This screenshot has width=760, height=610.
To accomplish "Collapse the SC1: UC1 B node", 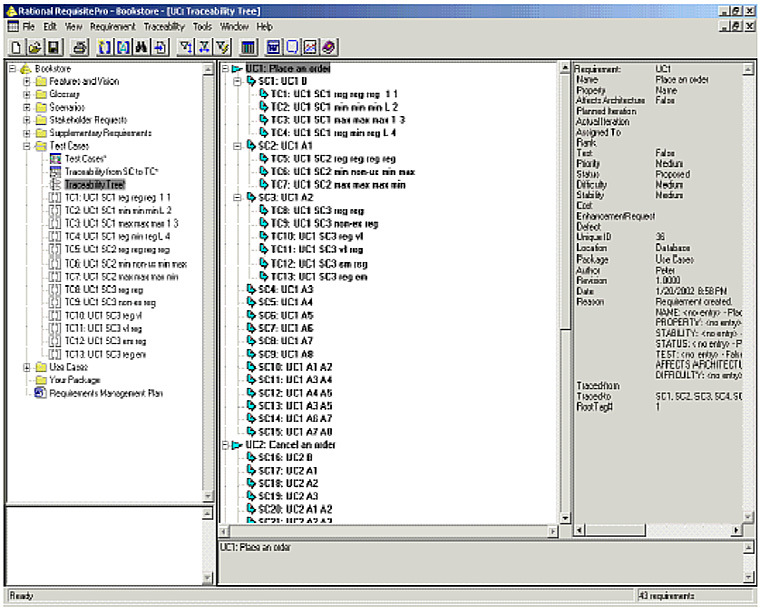I will pos(238,81).
